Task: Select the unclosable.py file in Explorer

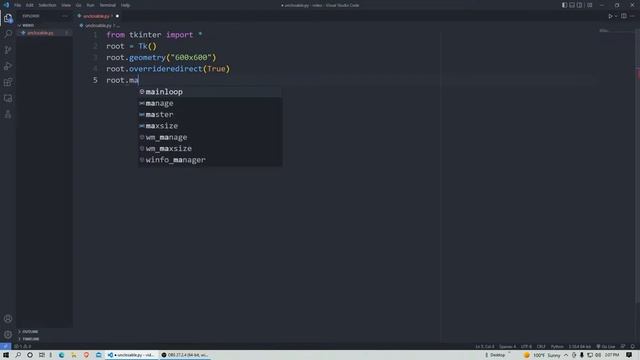Action: click(x=44, y=33)
